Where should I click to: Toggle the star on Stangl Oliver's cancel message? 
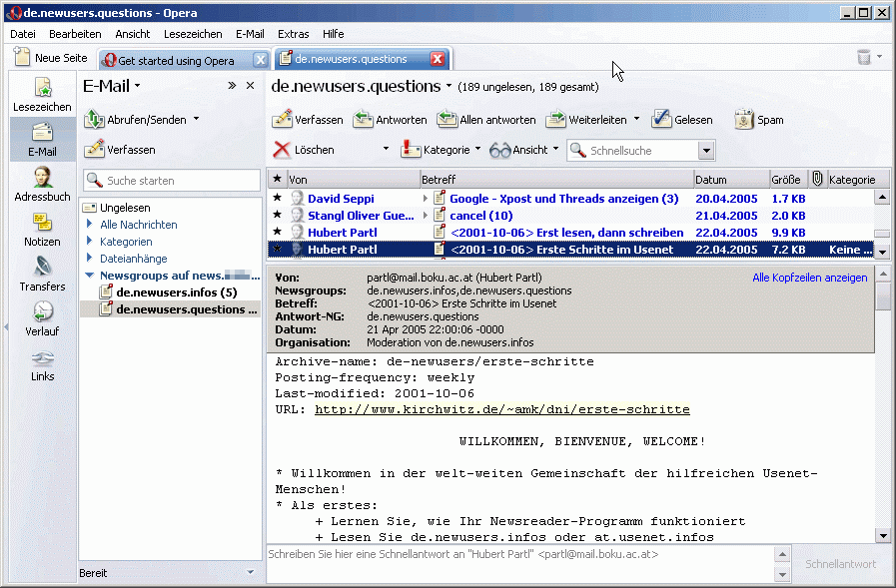[x=275, y=216]
